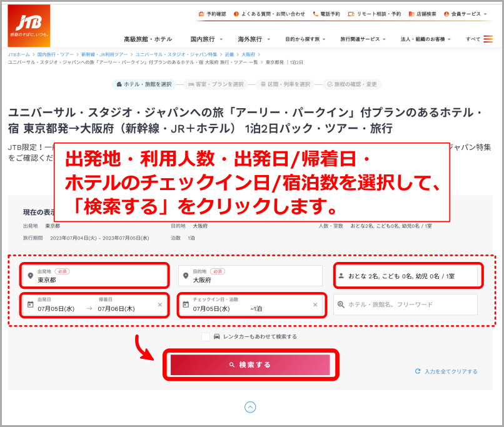Image resolution: width=504 pixels, height=427 pixels.
Task: Click the hotel name free-word input field
Action: pyautogui.click(x=406, y=304)
